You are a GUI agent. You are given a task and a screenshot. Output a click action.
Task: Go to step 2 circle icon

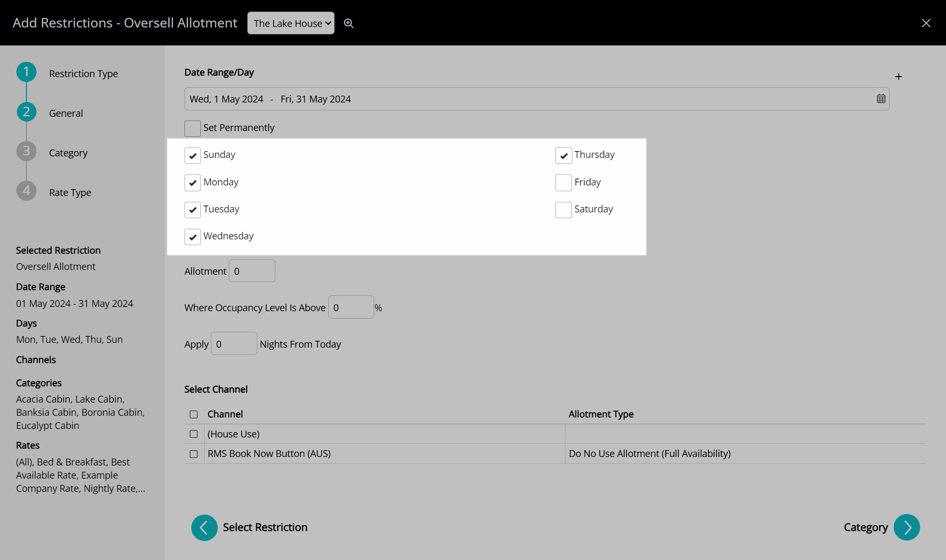point(26,111)
